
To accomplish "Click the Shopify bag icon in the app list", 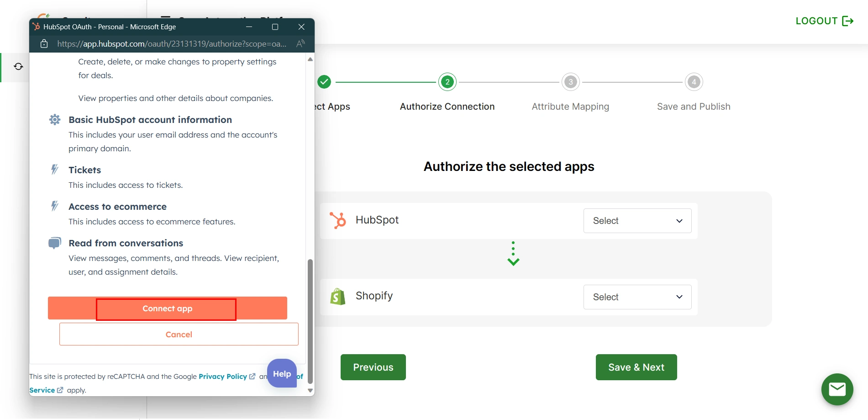I will tap(338, 296).
